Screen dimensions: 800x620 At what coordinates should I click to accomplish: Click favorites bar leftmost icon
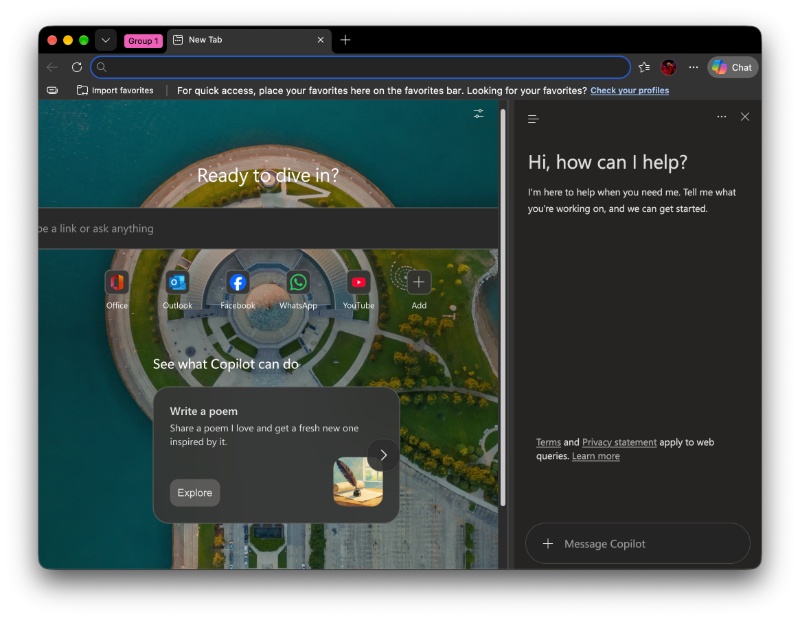[53, 90]
